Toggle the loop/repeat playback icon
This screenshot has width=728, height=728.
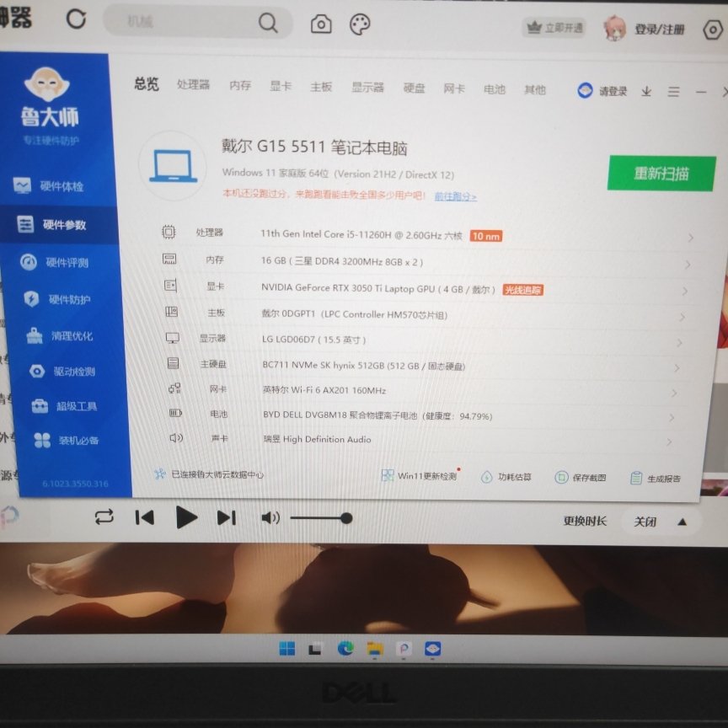104,517
